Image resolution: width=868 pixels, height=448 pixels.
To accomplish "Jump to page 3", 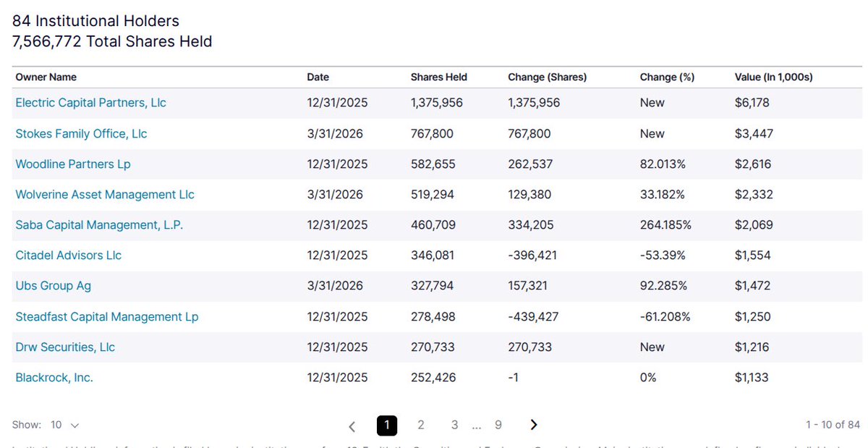I will pos(454,425).
